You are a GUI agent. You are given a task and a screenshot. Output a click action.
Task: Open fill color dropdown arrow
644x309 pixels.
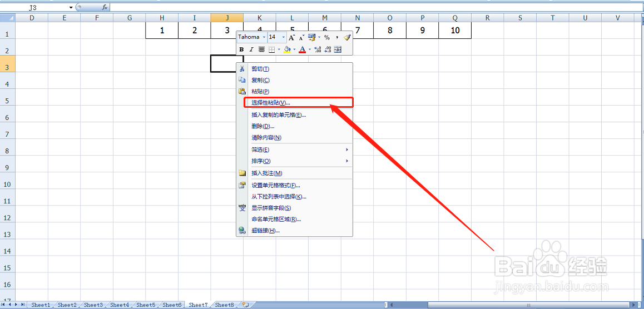pos(294,49)
